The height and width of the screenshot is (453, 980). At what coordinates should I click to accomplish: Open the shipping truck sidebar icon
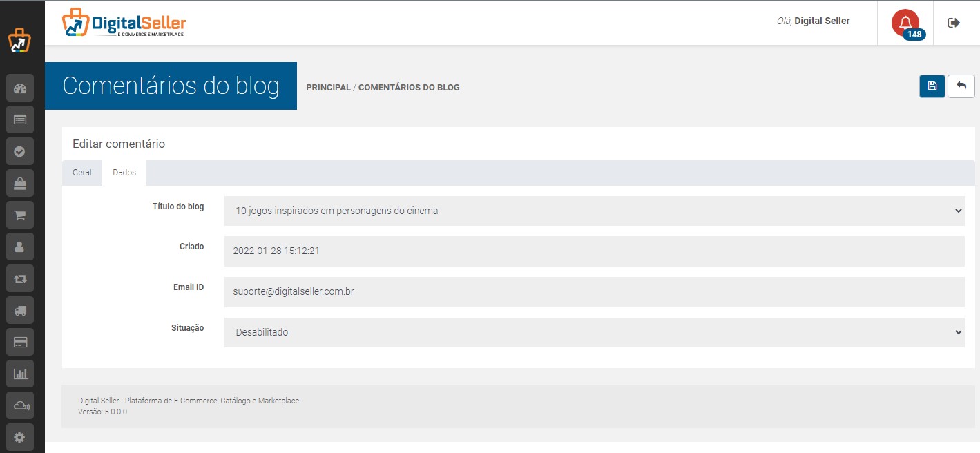click(x=20, y=310)
